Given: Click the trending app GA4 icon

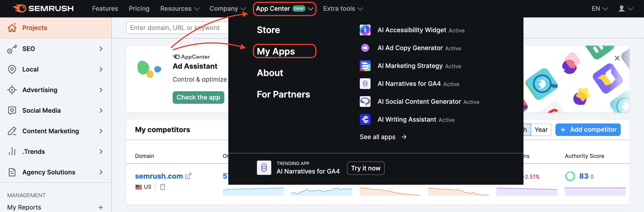Looking at the screenshot, I should pos(264,168).
